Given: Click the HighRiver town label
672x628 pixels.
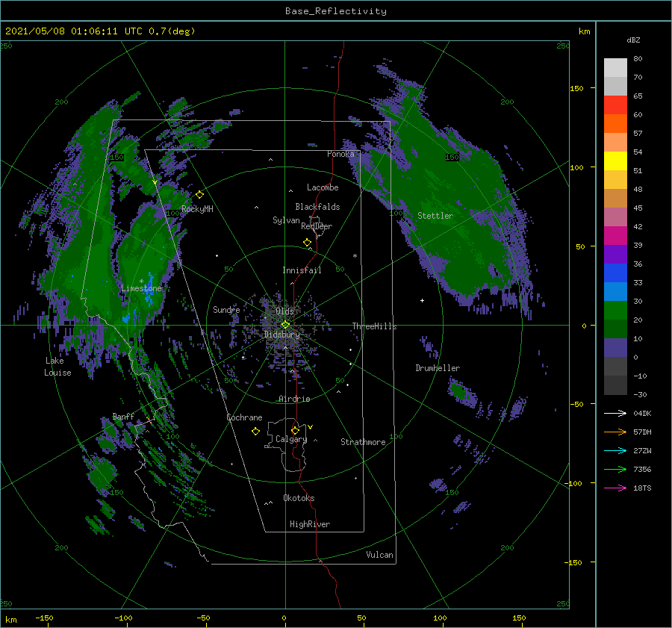Looking at the screenshot, I should (x=310, y=524).
